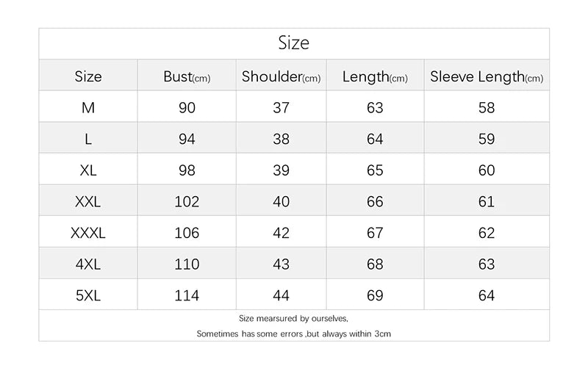Click the XXL size row label
This screenshot has width=588, height=368.
pyautogui.click(x=88, y=202)
